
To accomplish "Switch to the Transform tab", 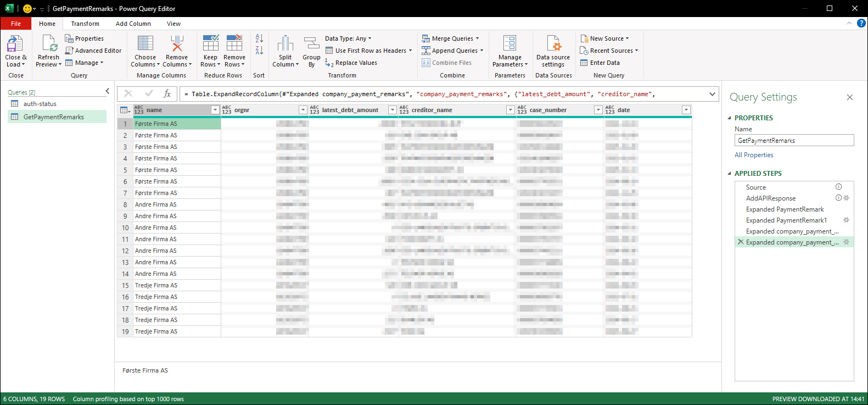I will point(85,24).
